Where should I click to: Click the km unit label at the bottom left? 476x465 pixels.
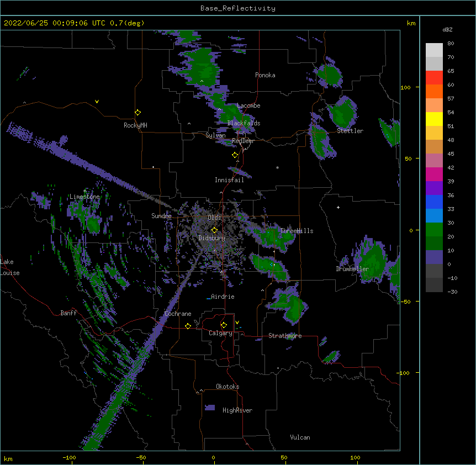point(8,458)
